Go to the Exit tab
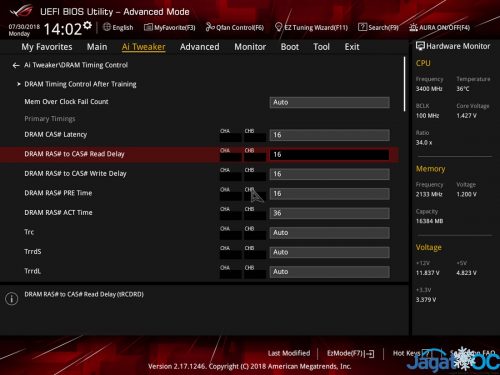 (352, 47)
